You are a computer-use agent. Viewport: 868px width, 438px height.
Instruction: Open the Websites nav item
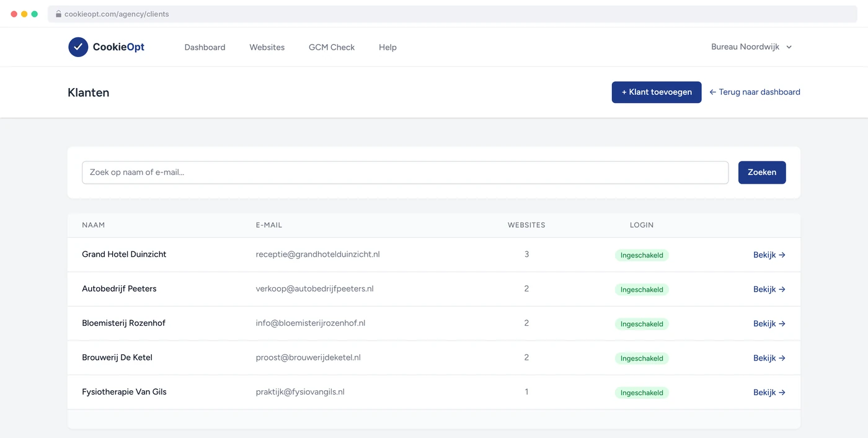click(x=267, y=47)
